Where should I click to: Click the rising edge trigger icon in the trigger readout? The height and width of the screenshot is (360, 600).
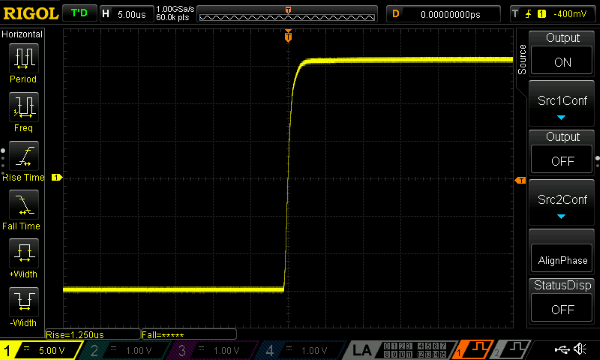click(528, 14)
